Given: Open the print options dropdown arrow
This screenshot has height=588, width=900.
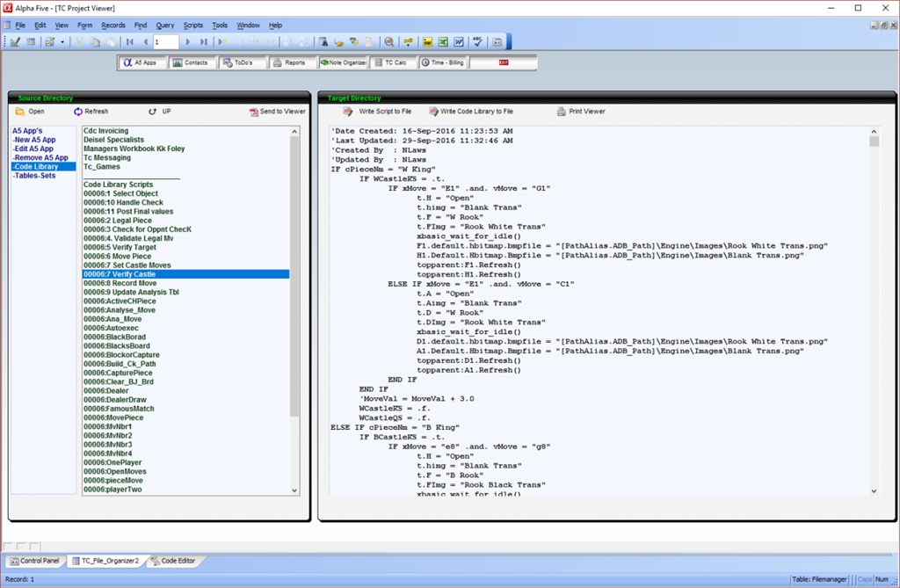Looking at the screenshot, I should [62, 41].
